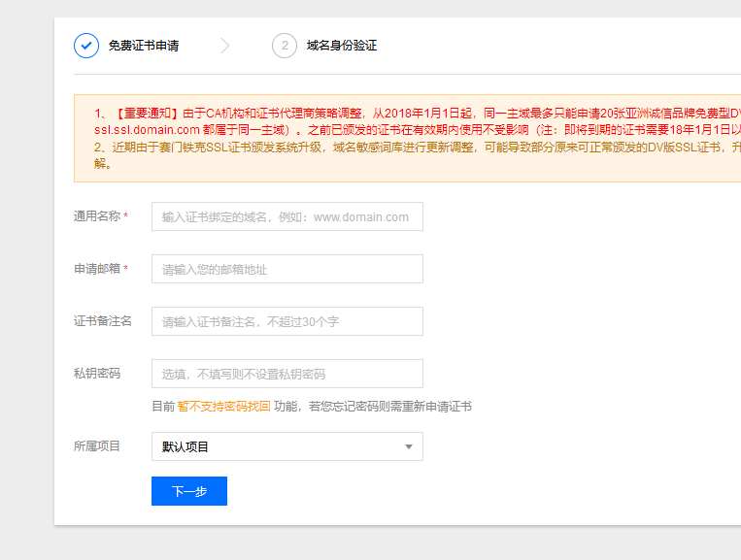
Task: Click the checkmark icon for step one
Action: (86, 46)
